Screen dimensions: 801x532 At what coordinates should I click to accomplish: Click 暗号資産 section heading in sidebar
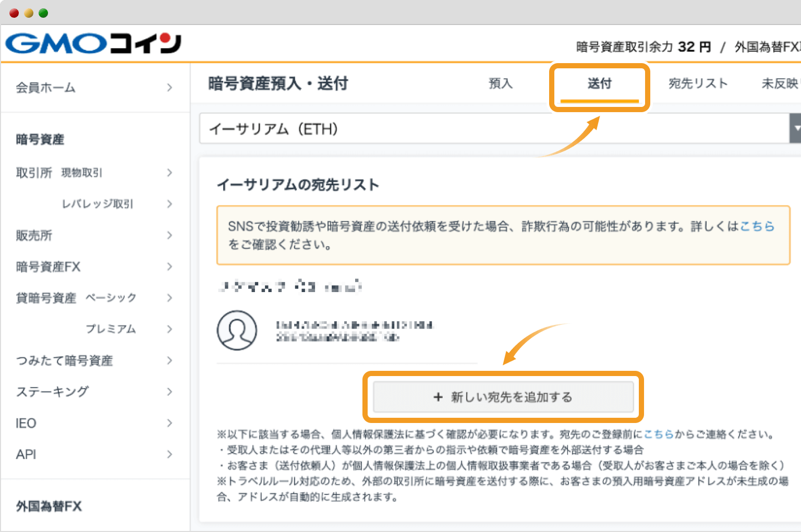click(40, 139)
